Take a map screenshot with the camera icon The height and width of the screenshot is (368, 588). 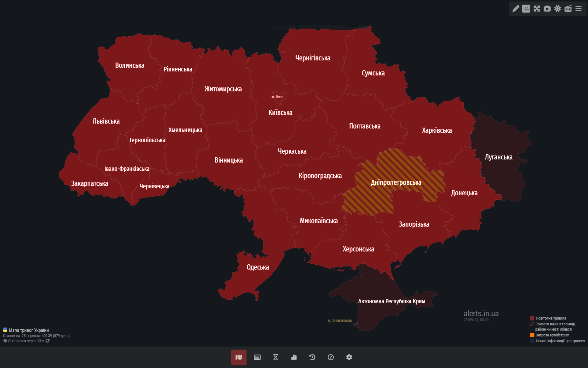(x=547, y=9)
